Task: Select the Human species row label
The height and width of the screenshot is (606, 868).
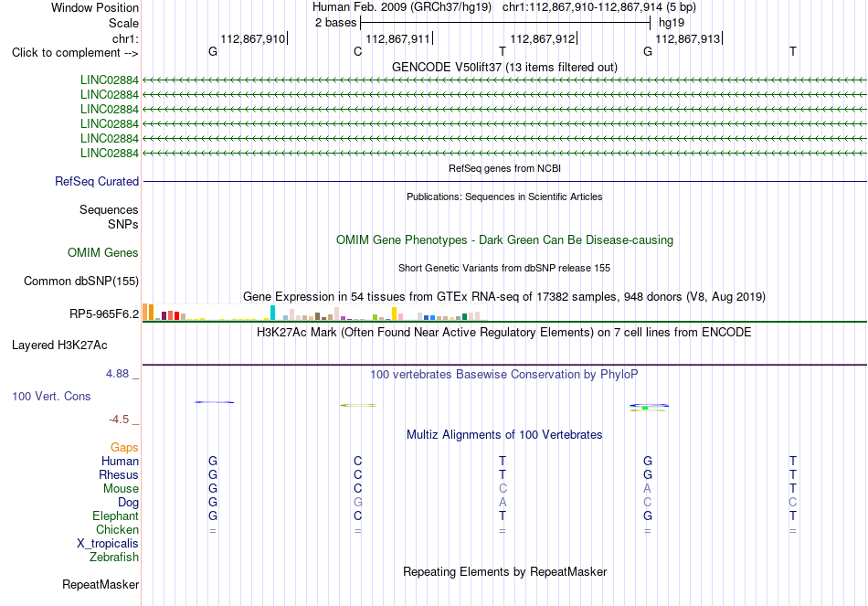Action: tap(120, 461)
